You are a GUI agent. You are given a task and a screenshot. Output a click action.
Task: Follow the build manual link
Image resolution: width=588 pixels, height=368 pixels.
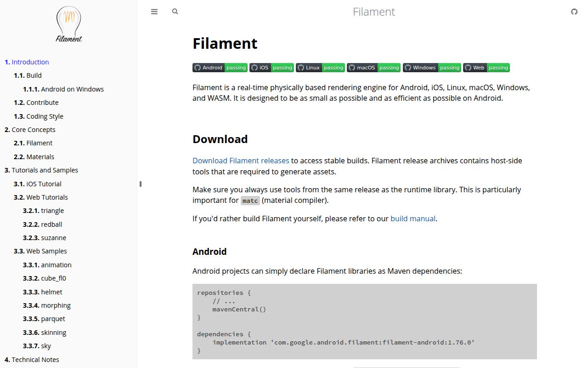413,218
